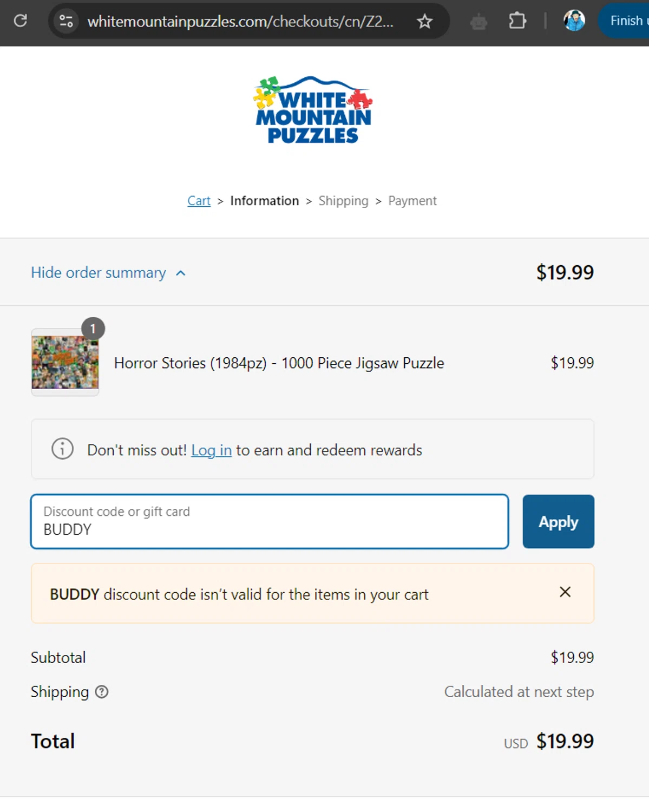Click the rewards info circle icon
649x812 pixels.
(62, 449)
